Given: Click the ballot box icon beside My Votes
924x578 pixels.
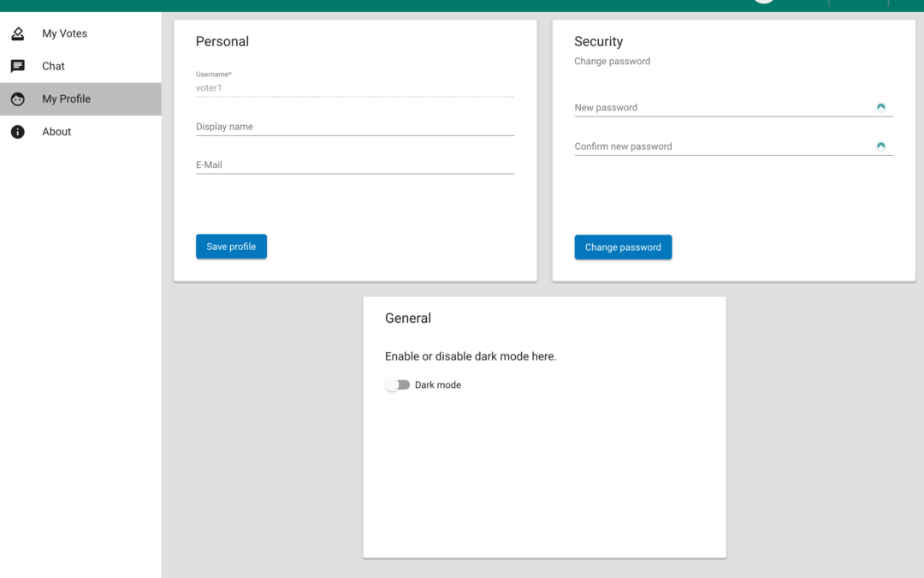Looking at the screenshot, I should [x=17, y=34].
